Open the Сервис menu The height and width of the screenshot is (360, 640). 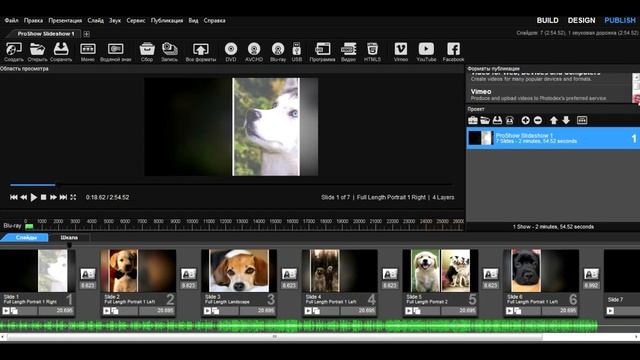(136, 20)
